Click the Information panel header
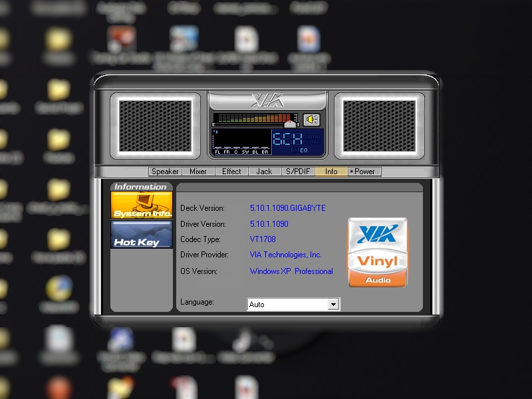 tap(142, 187)
